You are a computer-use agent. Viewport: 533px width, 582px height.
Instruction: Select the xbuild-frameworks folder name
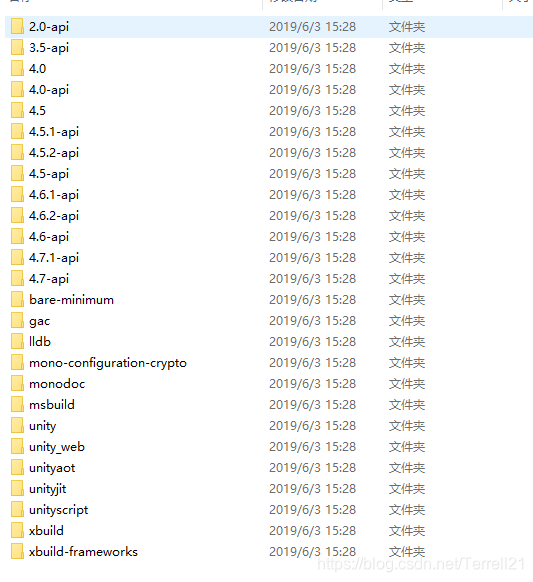click(84, 552)
